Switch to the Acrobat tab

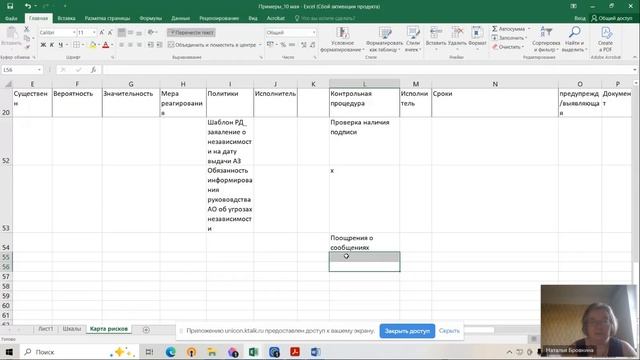point(276,18)
